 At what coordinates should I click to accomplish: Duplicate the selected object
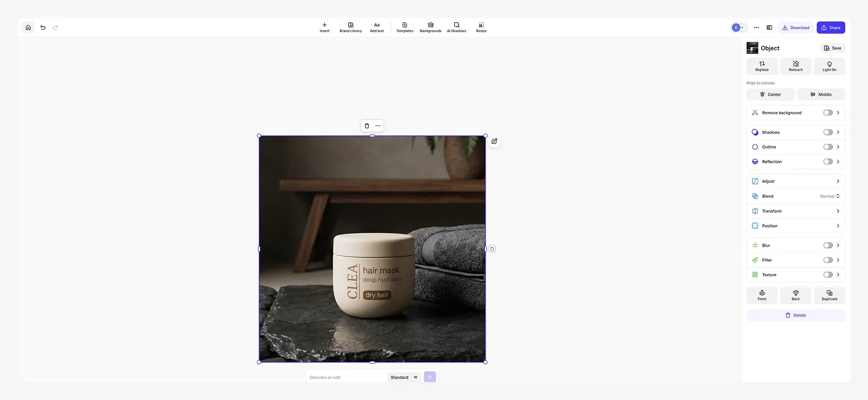click(829, 295)
